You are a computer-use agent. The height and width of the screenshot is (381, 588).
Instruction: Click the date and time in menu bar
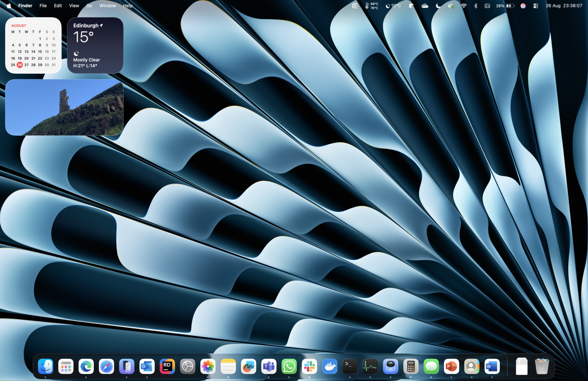[x=564, y=6]
